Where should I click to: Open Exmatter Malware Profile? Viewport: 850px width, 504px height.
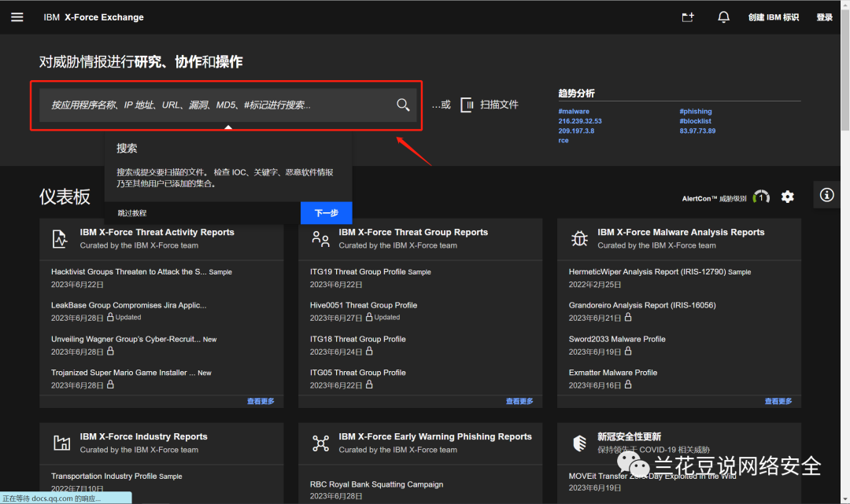point(613,373)
